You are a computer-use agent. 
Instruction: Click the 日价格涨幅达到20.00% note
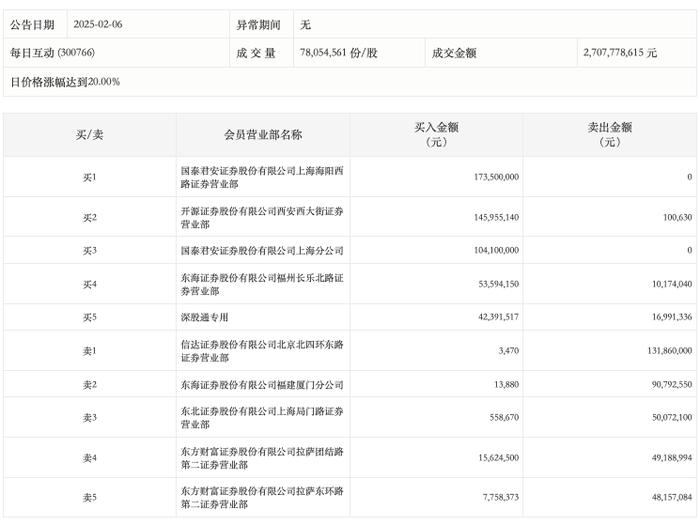pyautogui.click(x=65, y=81)
